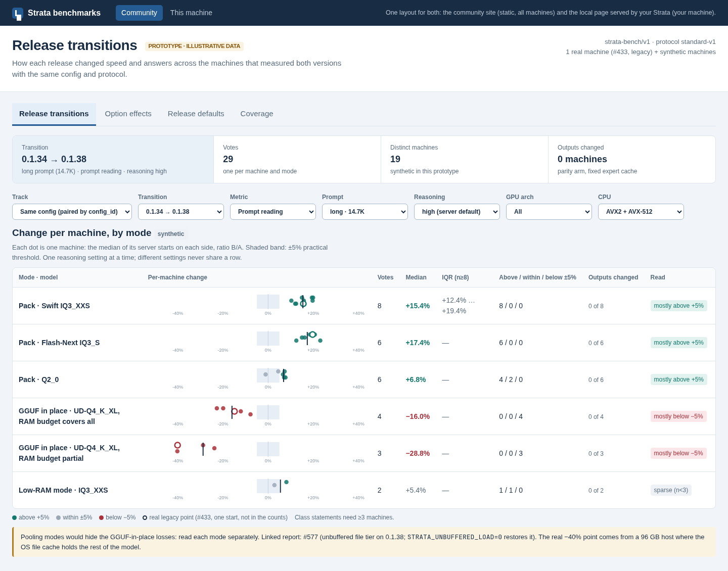Click the Outputs changed column header
Viewport: 728px width, 571px height.
tap(613, 277)
